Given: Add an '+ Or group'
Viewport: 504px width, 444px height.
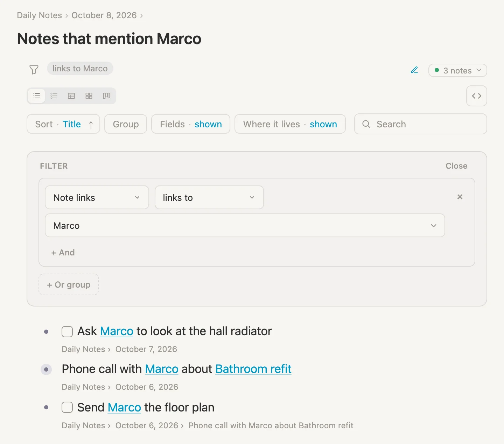Looking at the screenshot, I should (69, 284).
